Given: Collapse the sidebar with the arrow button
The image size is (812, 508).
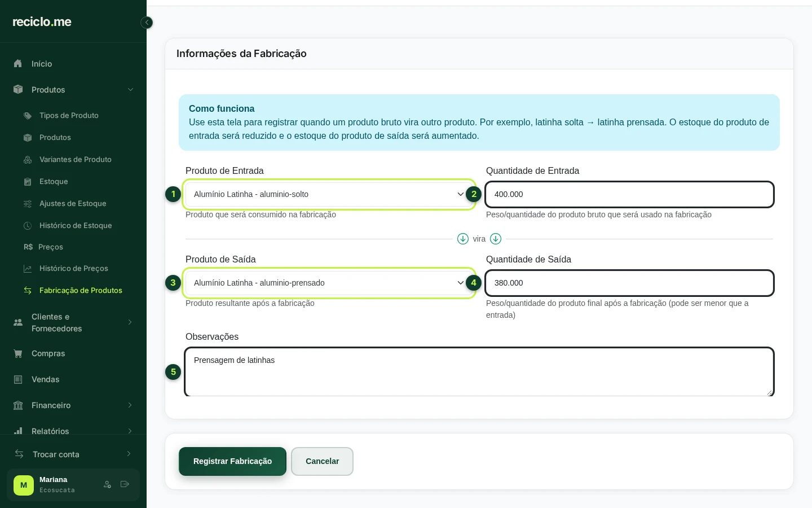Looking at the screenshot, I should [x=147, y=23].
